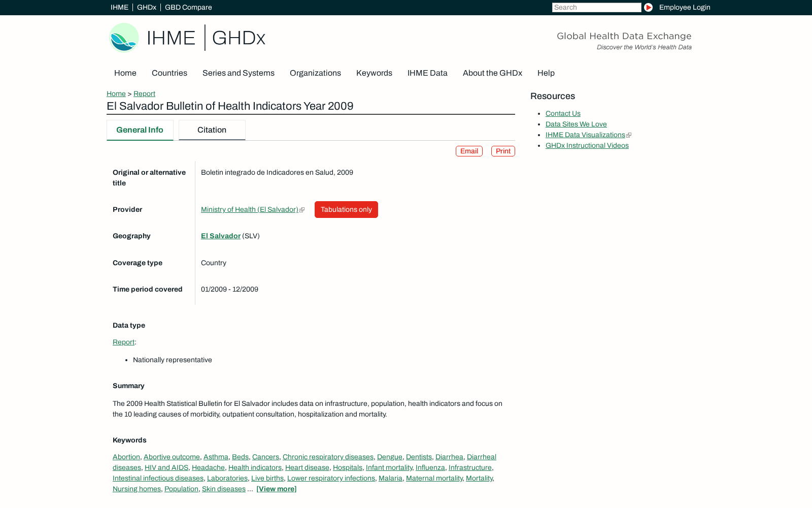Click Health indicators keyword
The height and width of the screenshot is (508, 812).
coord(255,468)
